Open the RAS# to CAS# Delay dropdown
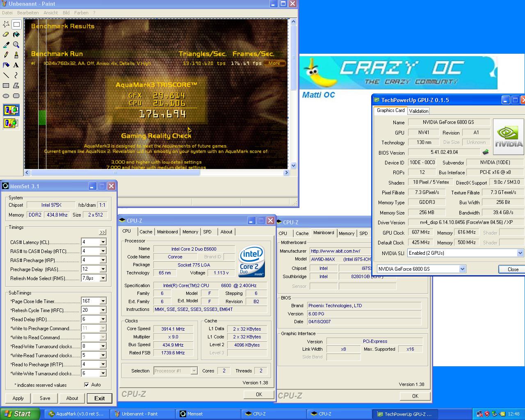Image resolution: width=525 pixels, height=420 pixels. coord(103,251)
